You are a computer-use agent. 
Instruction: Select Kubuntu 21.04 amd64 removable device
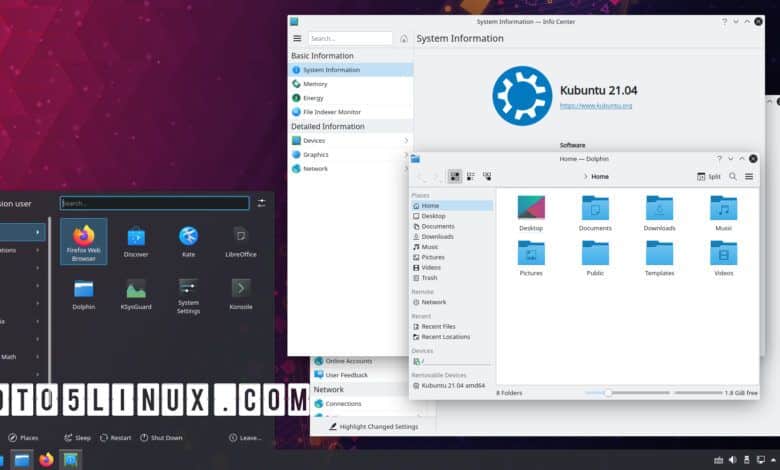coord(452,385)
